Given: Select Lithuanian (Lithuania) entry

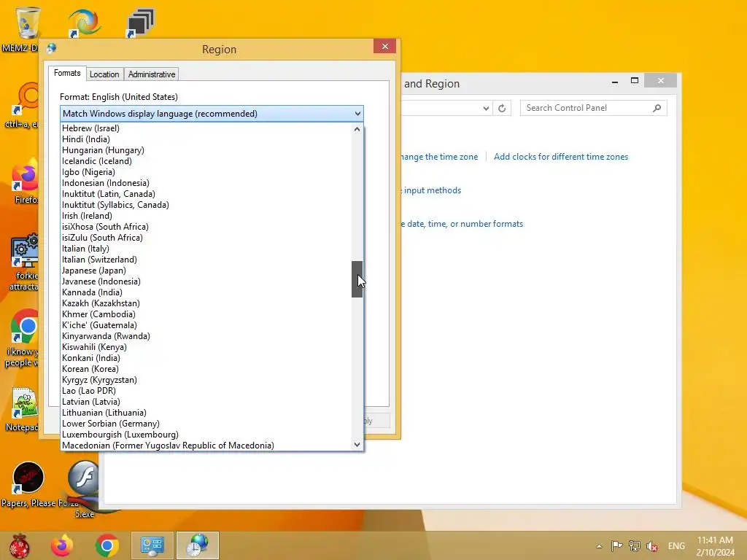Looking at the screenshot, I should coord(206,413).
